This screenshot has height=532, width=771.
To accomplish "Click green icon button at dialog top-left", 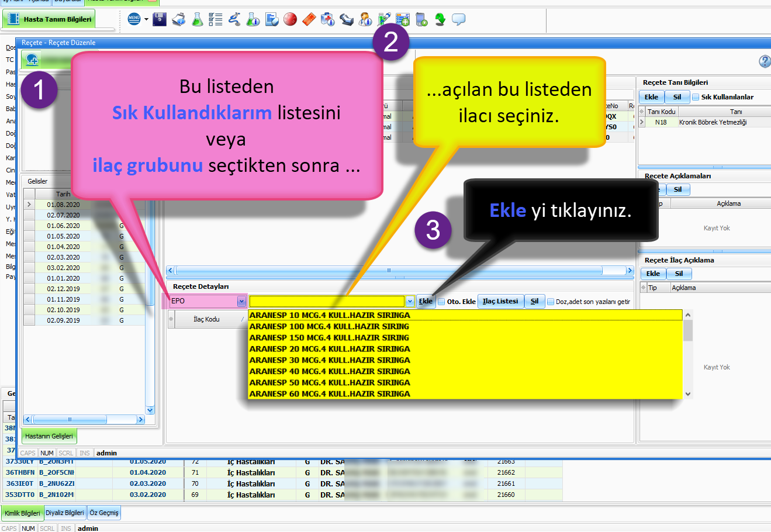I will click(x=32, y=59).
